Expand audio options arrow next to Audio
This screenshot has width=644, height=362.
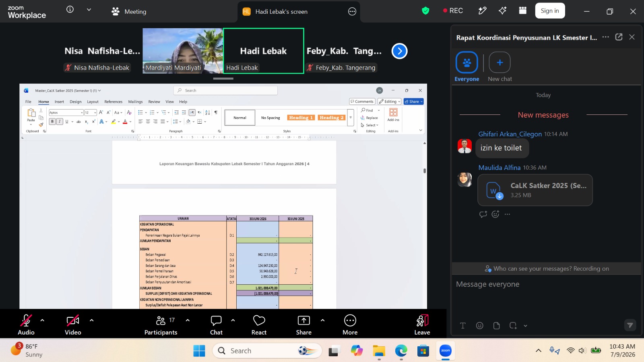click(x=42, y=321)
